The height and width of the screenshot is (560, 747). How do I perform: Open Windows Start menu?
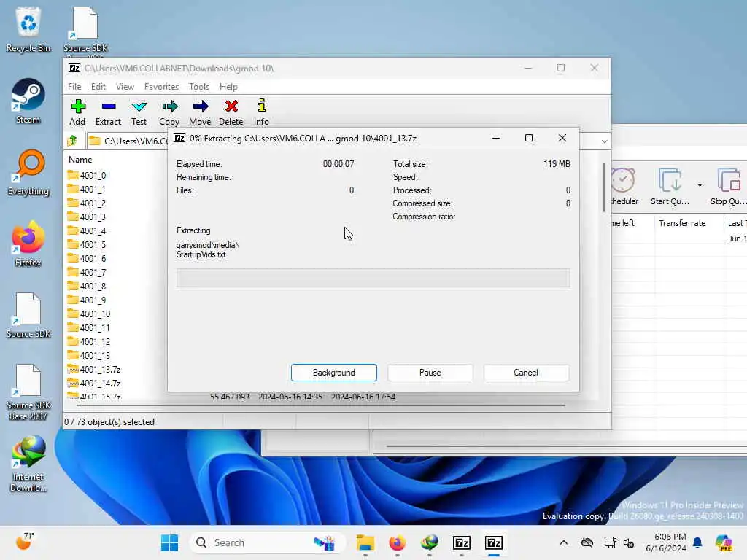click(x=169, y=542)
